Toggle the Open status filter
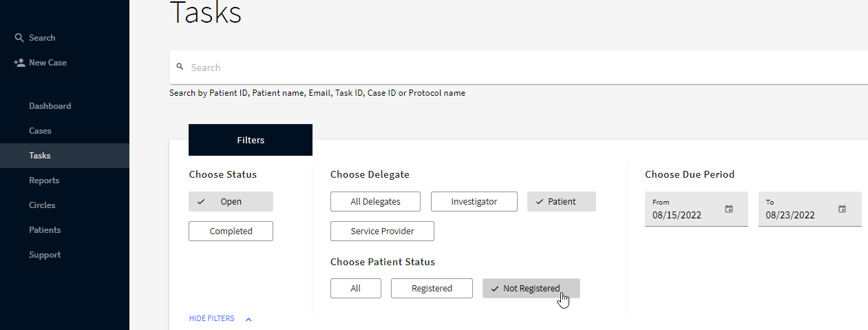This screenshot has width=868, height=330. pos(231,202)
